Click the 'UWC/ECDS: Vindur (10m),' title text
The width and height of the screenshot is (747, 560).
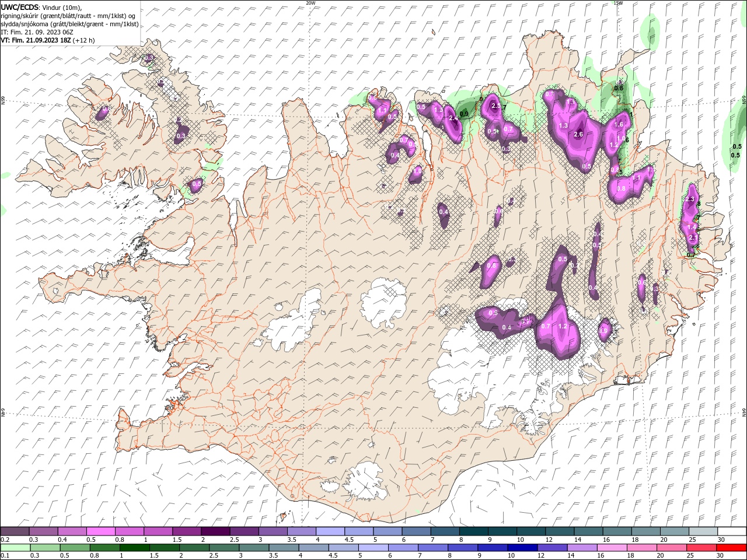click(x=41, y=7)
